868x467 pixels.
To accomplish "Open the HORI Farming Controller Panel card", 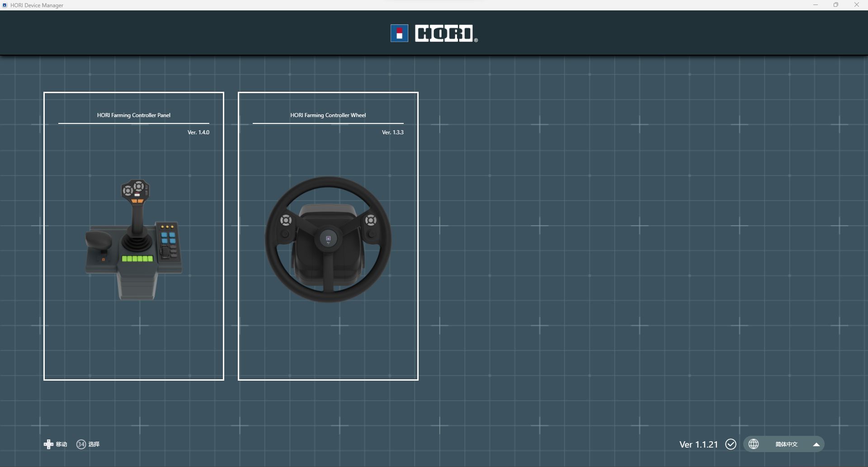I will [x=134, y=236].
